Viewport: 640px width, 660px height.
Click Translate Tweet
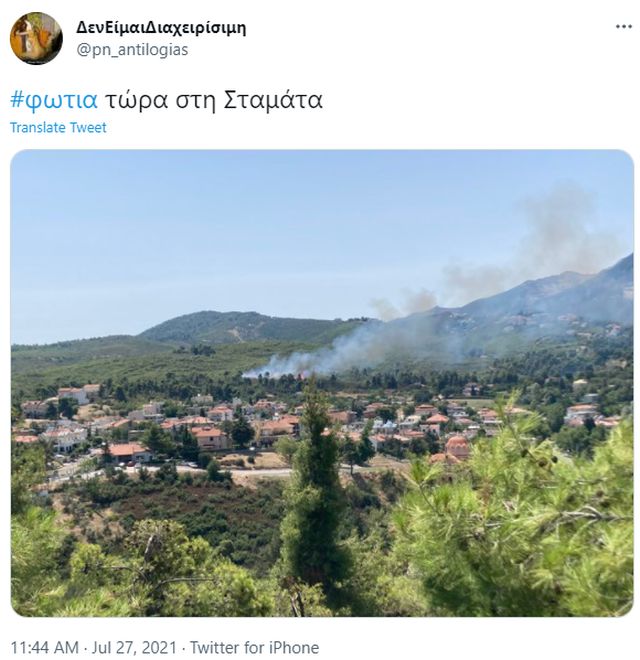pyautogui.click(x=58, y=128)
